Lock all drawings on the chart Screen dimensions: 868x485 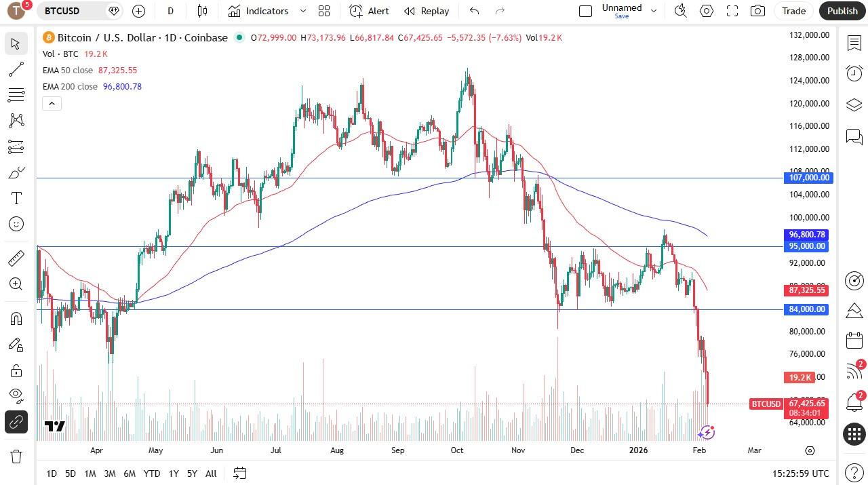(16, 370)
